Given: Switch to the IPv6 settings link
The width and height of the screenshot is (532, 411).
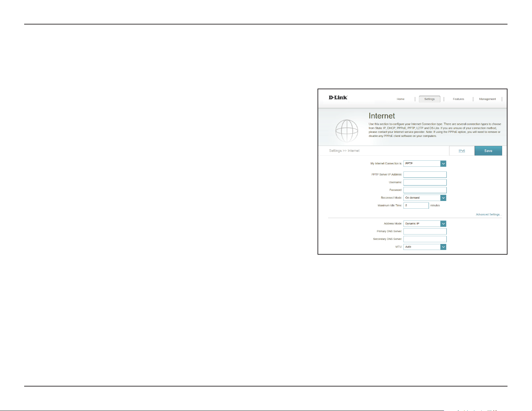Looking at the screenshot, I should [x=462, y=151].
